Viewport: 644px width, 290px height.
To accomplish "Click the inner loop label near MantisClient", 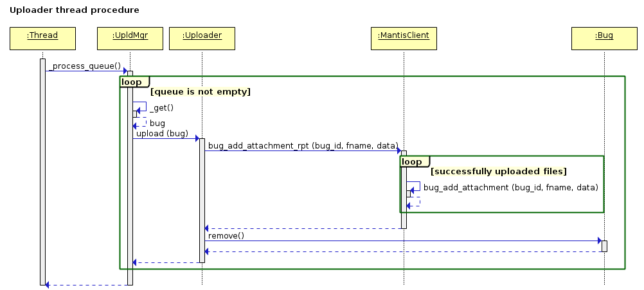I will (413, 161).
